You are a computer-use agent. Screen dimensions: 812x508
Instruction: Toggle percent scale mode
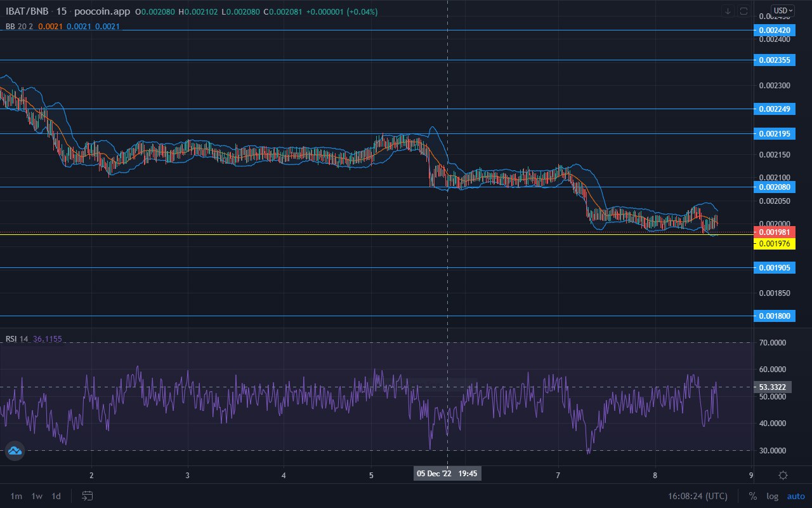pos(753,496)
